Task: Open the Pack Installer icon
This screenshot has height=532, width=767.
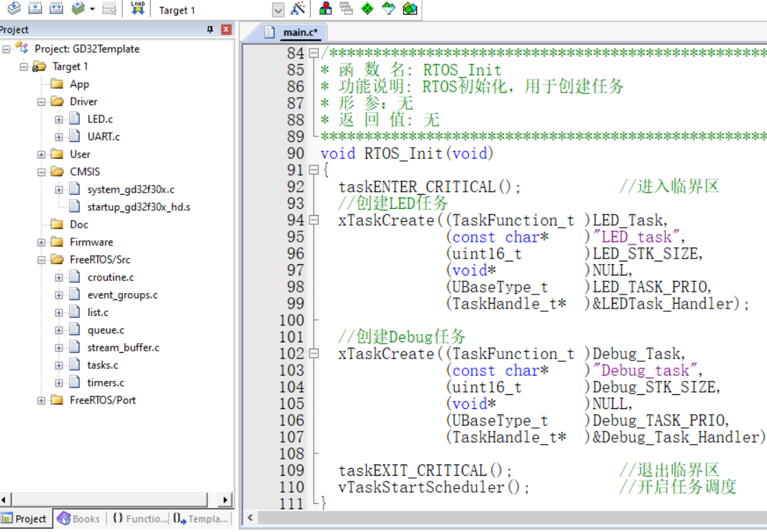Action: coord(410,8)
